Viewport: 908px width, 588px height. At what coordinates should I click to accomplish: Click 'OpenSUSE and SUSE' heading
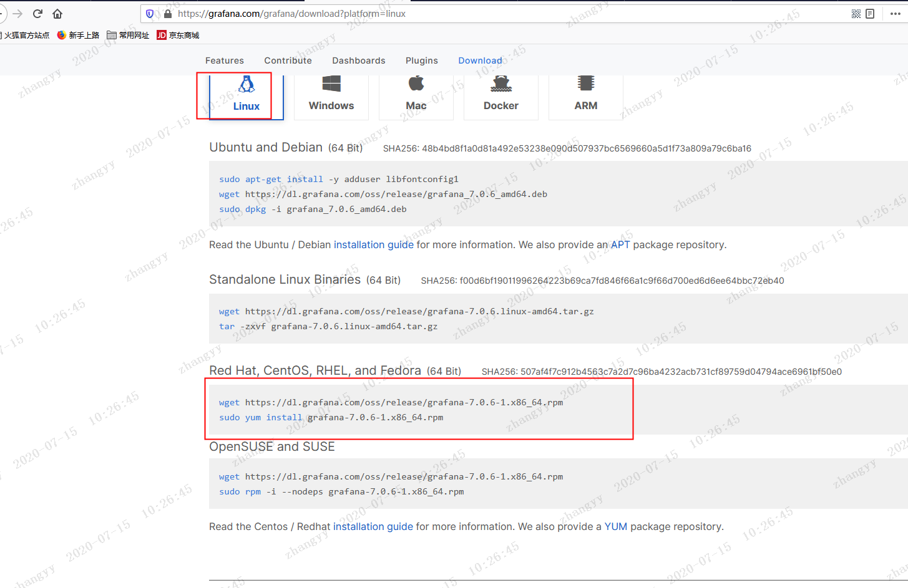point(272,446)
